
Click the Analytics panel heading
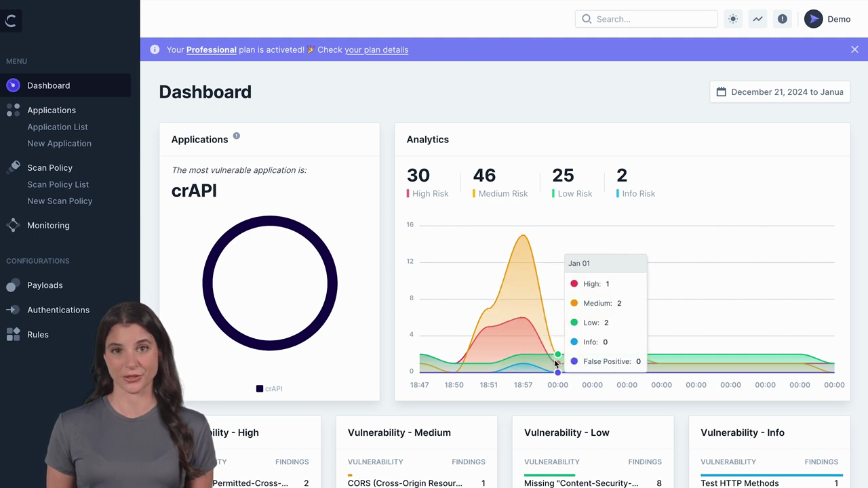428,140
